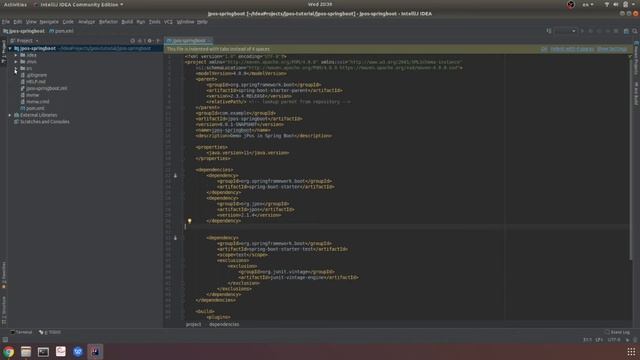Viewport: 640px width, 360px height.
Task: Click dependencies breadcrumb below editor
Action: [x=224, y=324]
